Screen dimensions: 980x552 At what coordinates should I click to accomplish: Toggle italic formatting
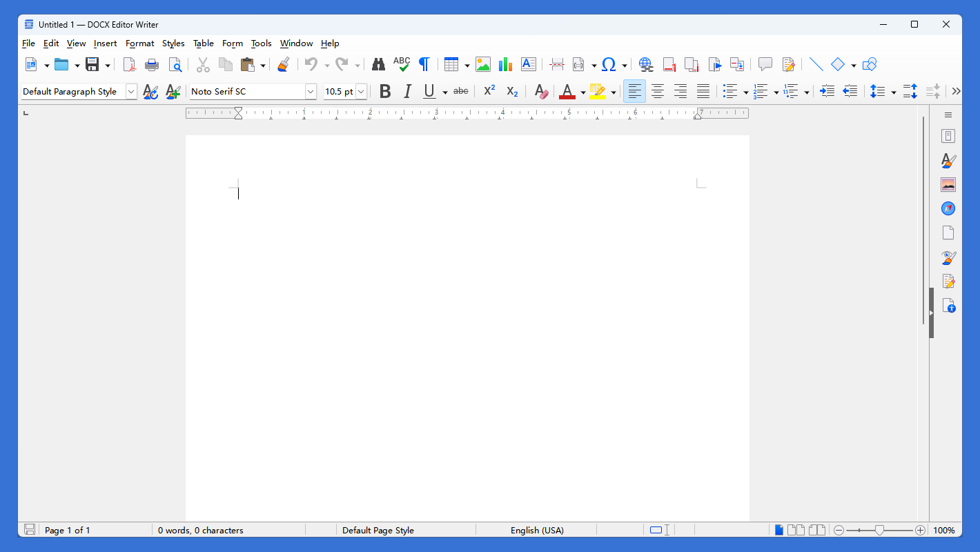(x=407, y=91)
